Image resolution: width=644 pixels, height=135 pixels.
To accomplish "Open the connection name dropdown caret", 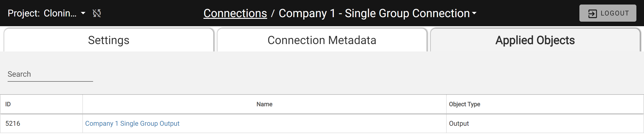I will tap(474, 13).
